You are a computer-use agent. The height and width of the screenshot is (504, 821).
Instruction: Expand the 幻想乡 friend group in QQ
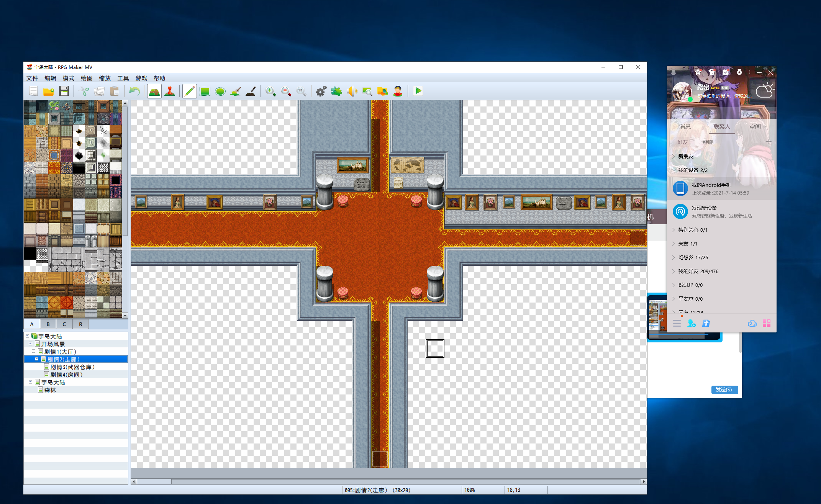[x=674, y=257]
